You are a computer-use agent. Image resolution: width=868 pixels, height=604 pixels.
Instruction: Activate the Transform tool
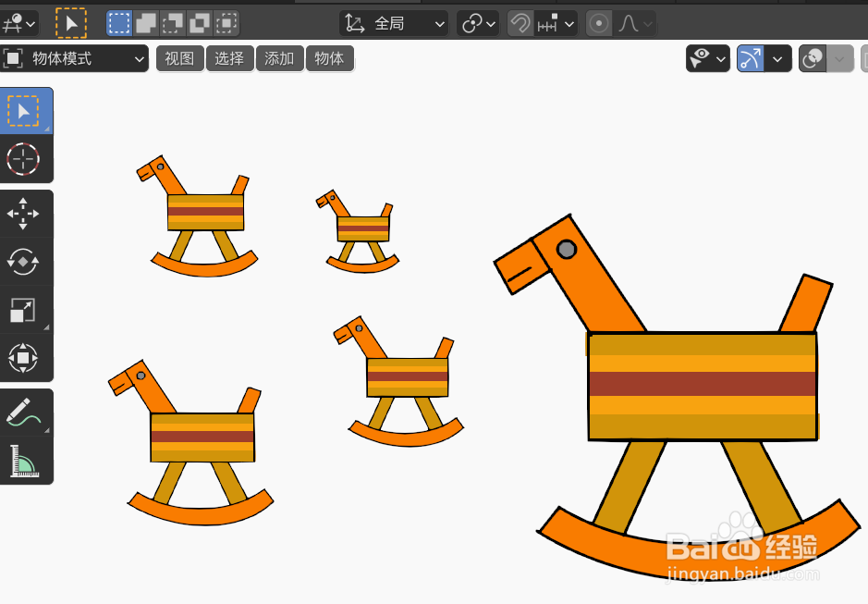click(27, 359)
